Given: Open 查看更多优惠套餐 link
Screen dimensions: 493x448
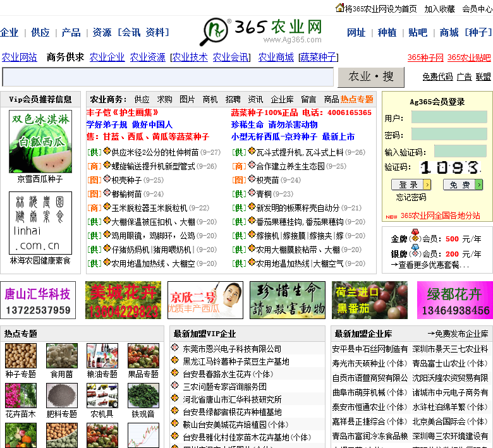Looking at the screenshot, I should coord(430,265).
